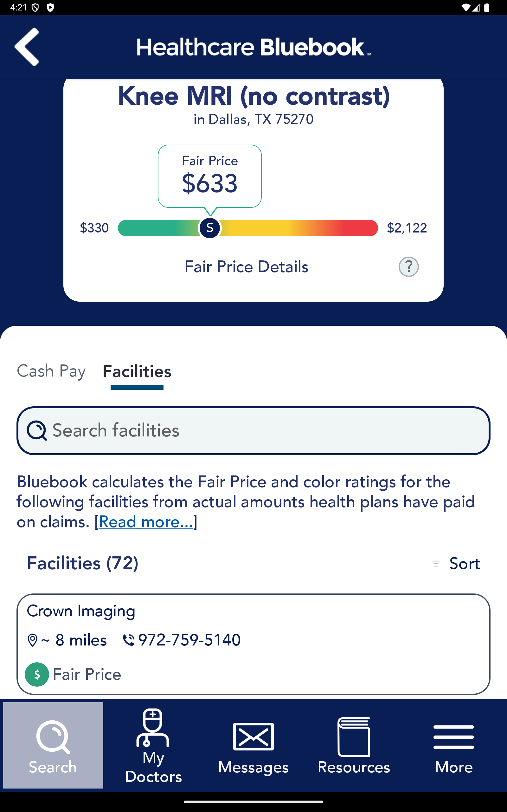Open the Search tab in bottom navigation
507x812 pixels.
pyautogui.click(x=53, y=745)
